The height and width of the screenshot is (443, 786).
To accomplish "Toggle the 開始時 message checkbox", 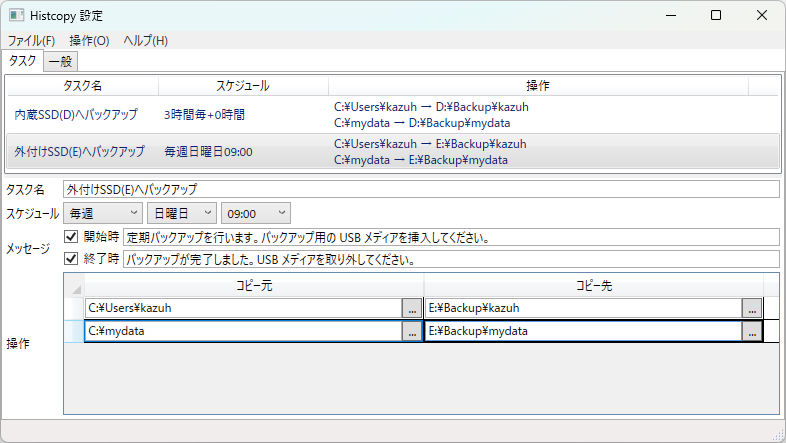I will (x=71, y=237).
